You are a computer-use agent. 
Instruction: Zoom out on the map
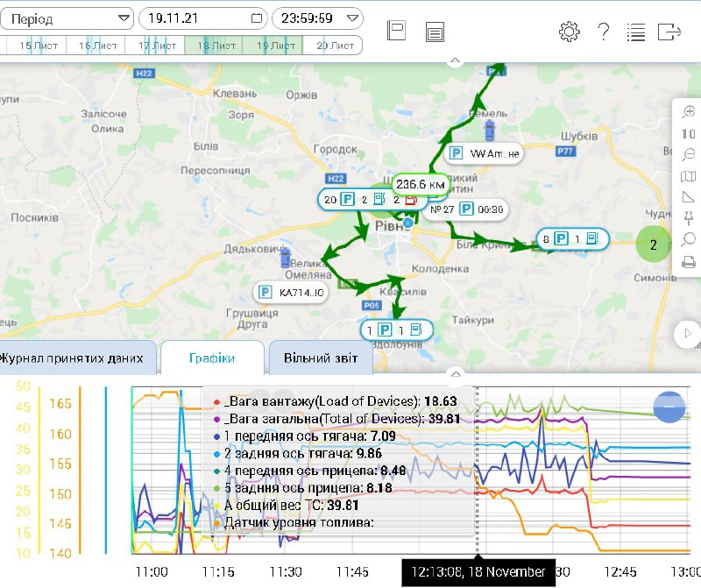click(x=689, y=155)
